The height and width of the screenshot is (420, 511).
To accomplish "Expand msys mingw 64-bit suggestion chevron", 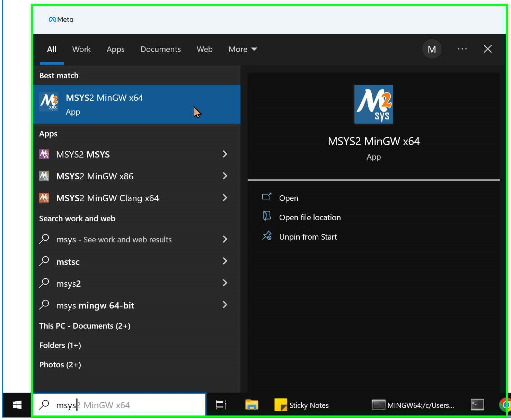I will pyautogui.click(x=225, y=305).
